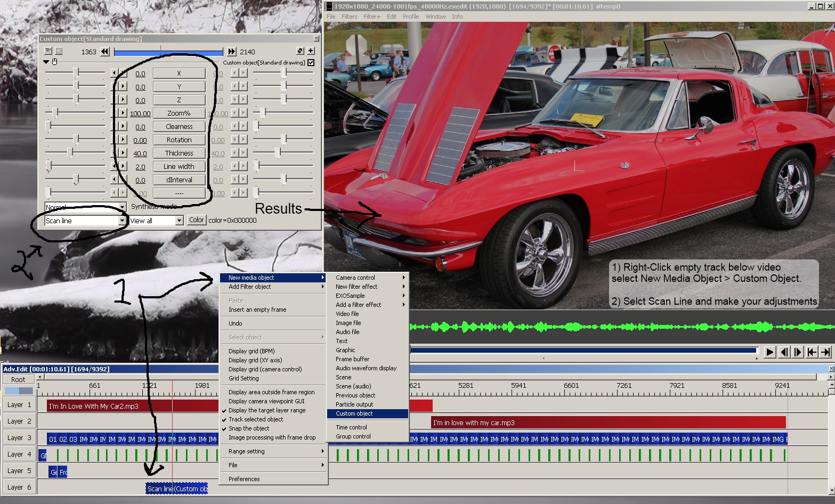835x504 pixels.
Task: Open the Scan line object type dropdown
Action: click(121, 221)
